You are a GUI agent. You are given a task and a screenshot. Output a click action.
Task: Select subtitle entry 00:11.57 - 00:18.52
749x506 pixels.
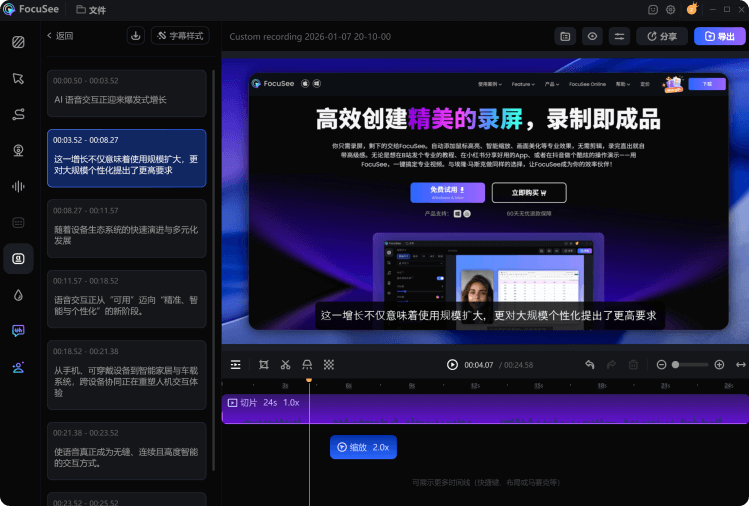127,299
